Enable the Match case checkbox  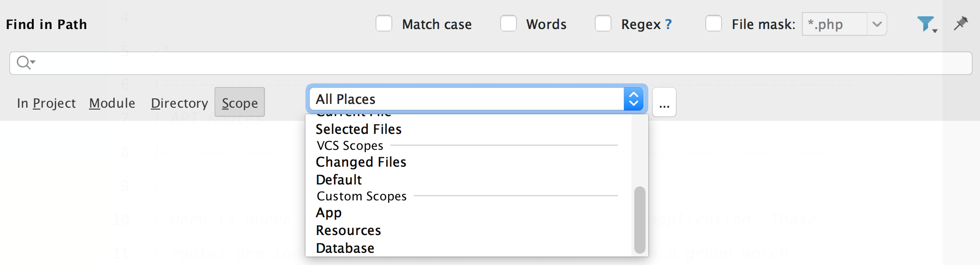(384, 23)
